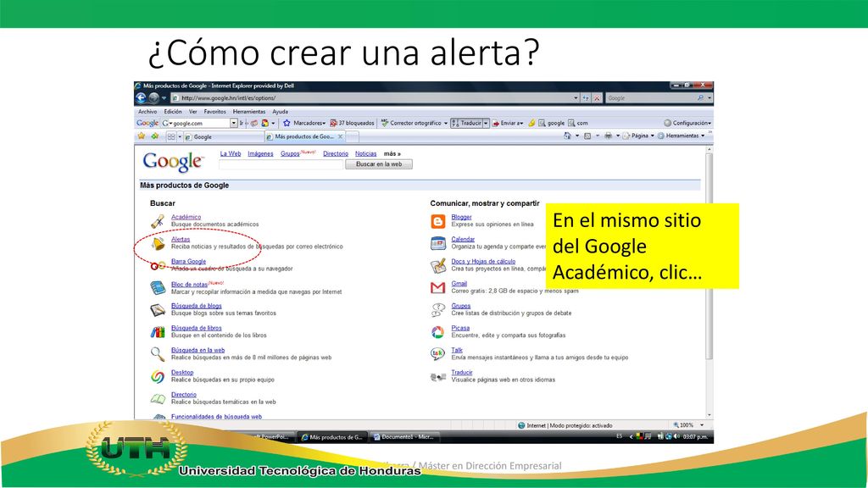Expand the Página menu dropdown
This screenshot has width=868, height=488.
pyautogui.click(x=652, y=136)
